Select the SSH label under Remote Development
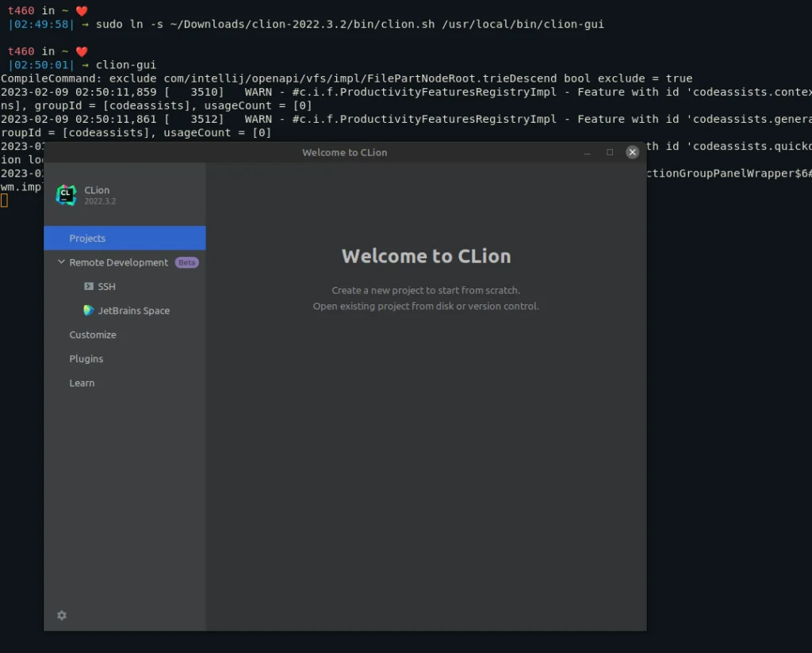The width and height of the screenshot is (812, 653). click(107, 287)
